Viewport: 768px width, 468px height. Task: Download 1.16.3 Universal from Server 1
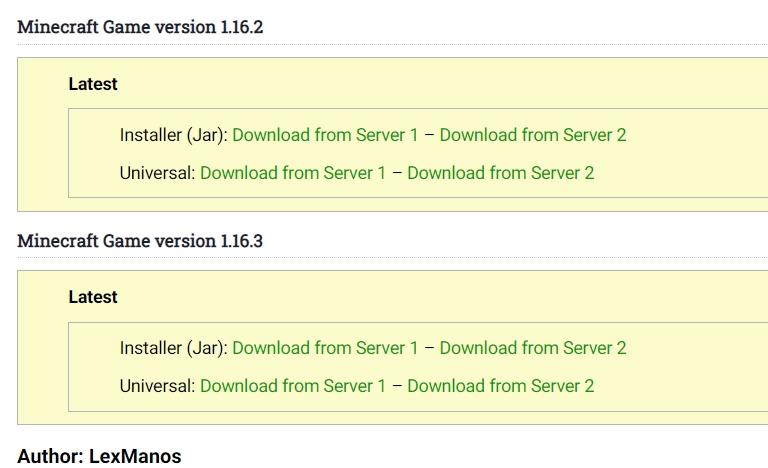click(293, 386)
